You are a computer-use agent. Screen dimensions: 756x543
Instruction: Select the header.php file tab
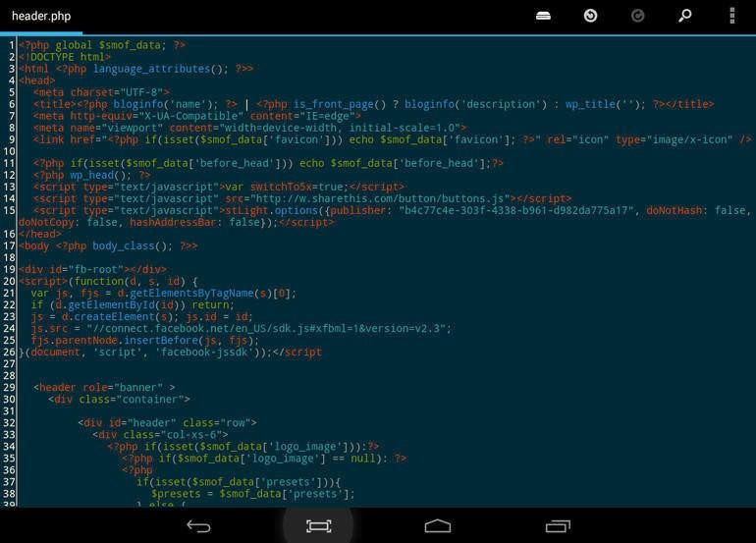coord(41,16)
